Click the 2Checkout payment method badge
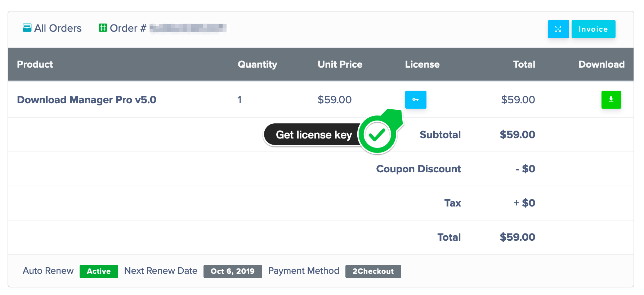Image resolution: width=644 pixels, height=295 pixels. (373, 271)
